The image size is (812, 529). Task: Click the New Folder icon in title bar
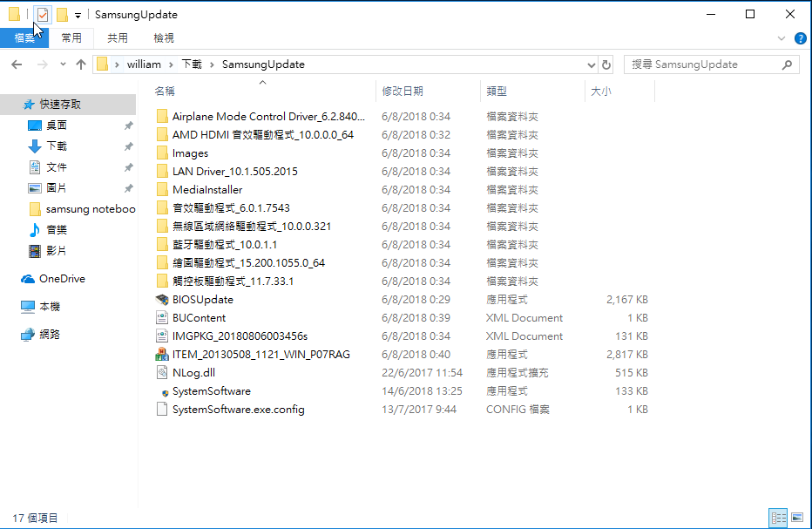pyautogui.click(x=62, y=15)
